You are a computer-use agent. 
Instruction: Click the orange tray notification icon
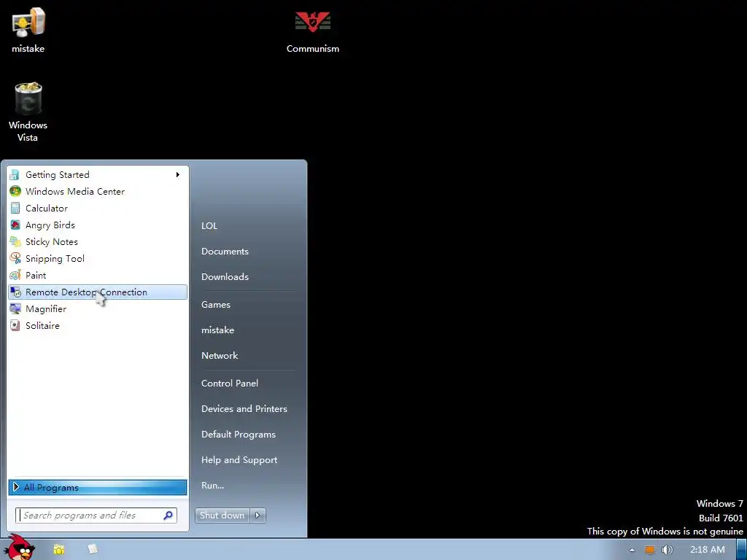650,550
